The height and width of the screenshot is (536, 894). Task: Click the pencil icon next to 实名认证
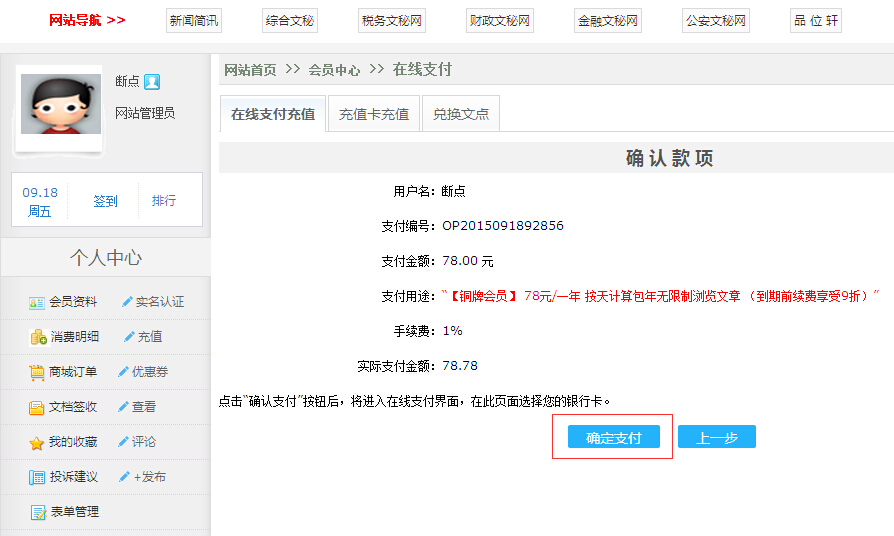click(x=127, y=302)
